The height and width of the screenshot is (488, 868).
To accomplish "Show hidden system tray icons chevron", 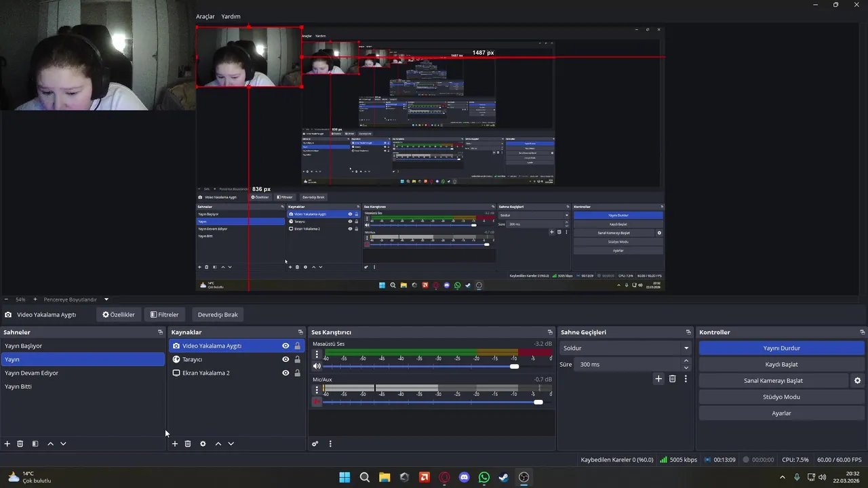I will [782, 477].
